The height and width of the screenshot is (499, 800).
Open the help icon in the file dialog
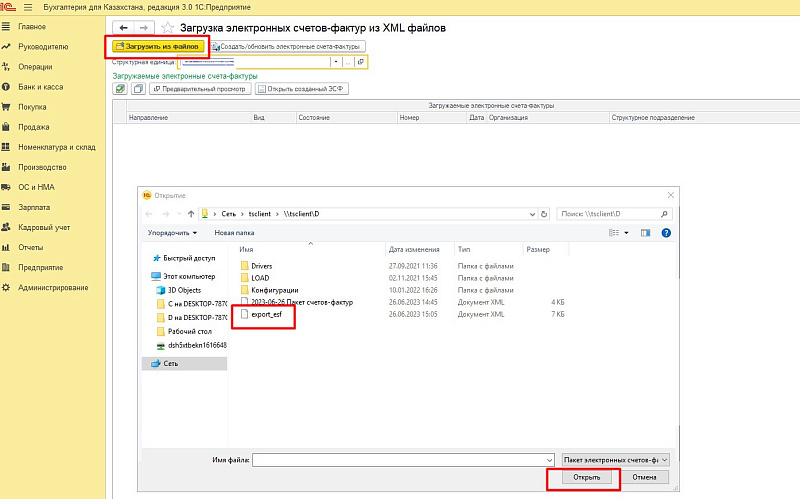tap(666, 232)
